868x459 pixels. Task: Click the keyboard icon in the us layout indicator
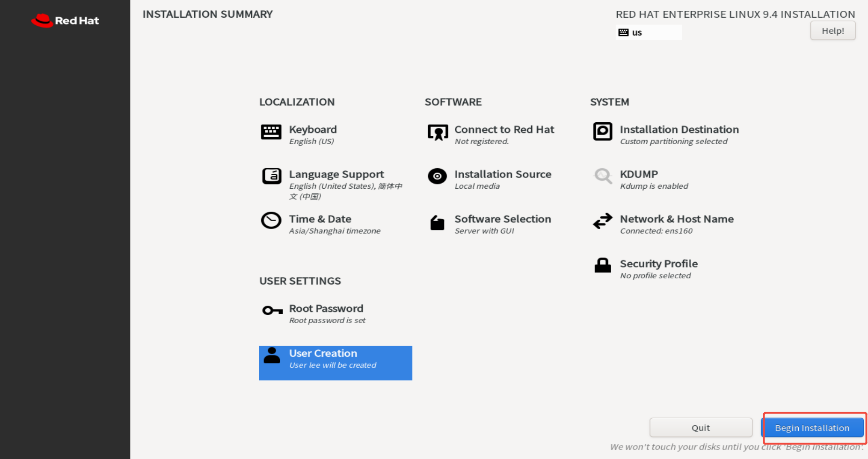tap(623, 32)
